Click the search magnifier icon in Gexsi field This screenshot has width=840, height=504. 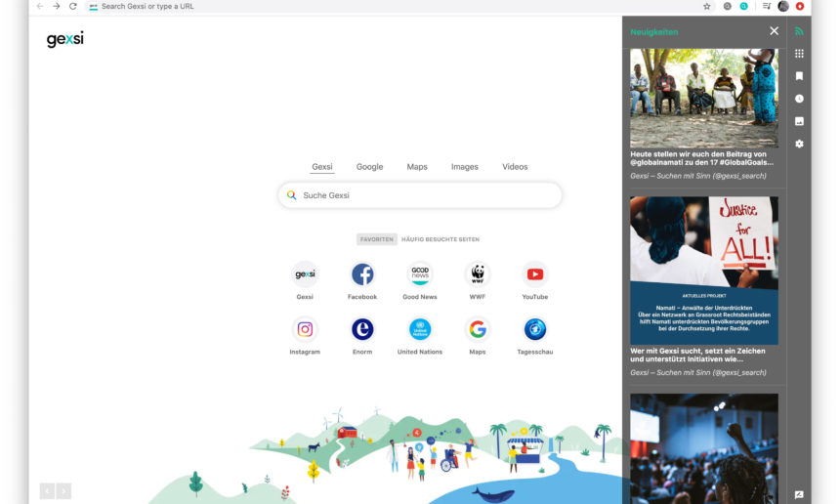point(291,195)
